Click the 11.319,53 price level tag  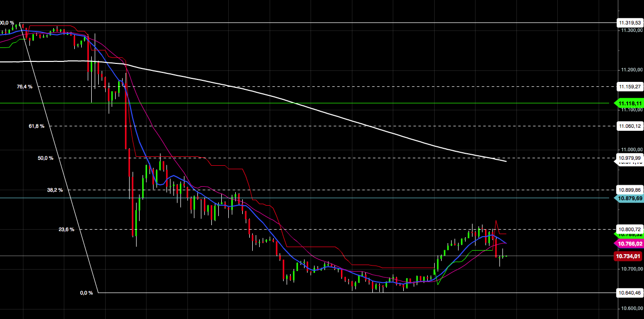tap(629, 21)
